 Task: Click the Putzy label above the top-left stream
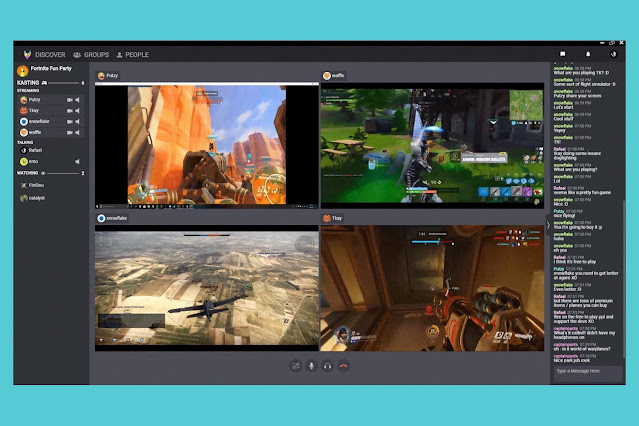click(x=108, y=75)
